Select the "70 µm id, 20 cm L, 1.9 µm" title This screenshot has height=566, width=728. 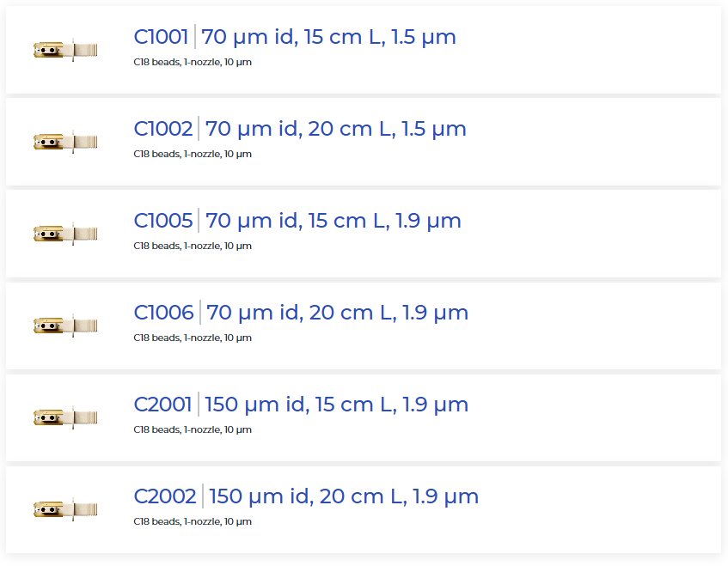pyautogui.click(x=338, y=313)
